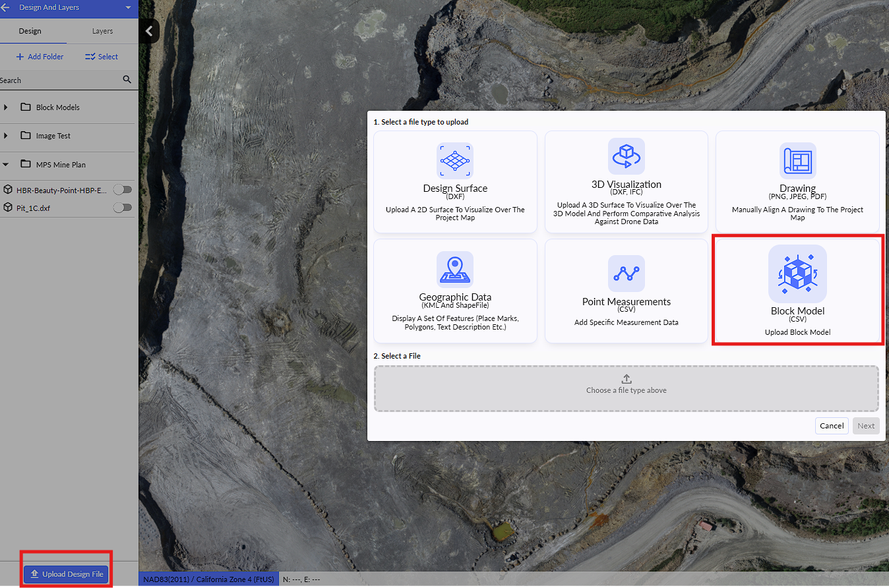Expand the Image Test folder
The height and width of the screenshot is (588, 889).
coord(6,136)
